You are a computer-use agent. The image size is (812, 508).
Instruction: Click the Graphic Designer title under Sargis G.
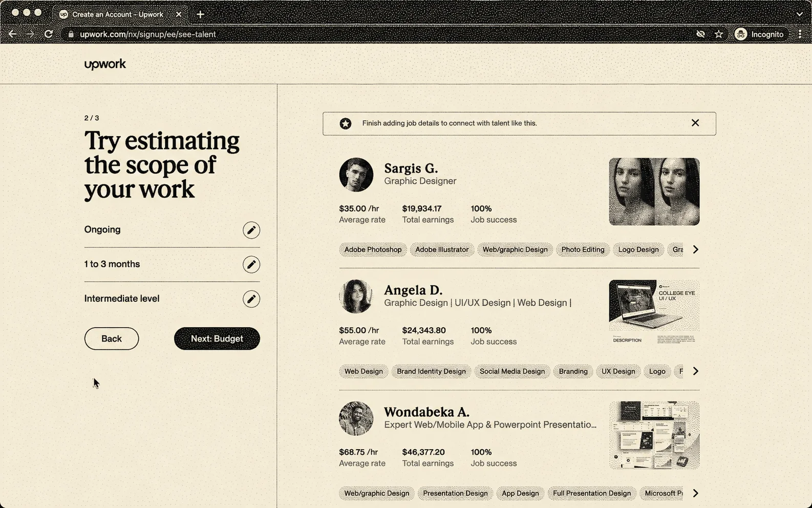(x=420, y=181)
